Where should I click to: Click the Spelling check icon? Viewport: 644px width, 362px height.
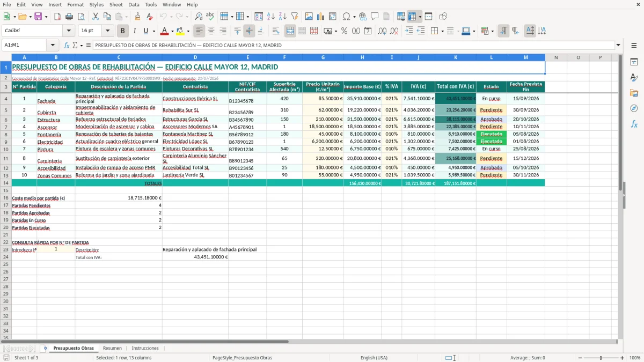(x=210, y=17)
